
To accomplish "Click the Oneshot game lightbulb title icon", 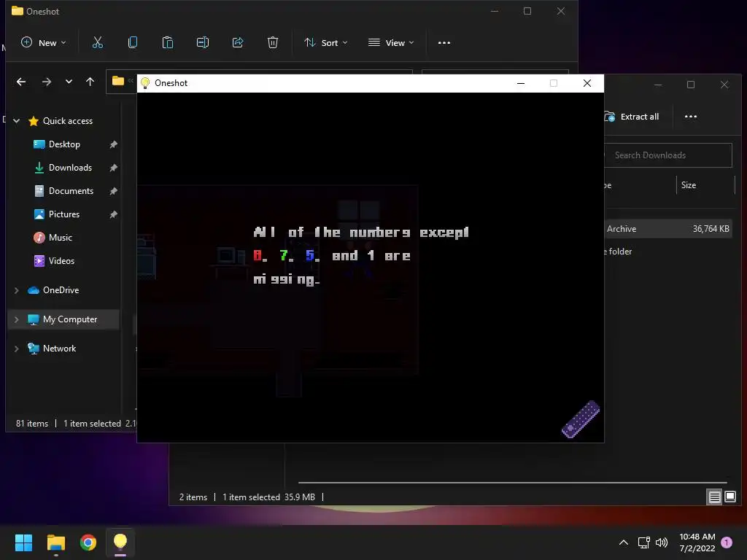I will pyautogui.click(x=145, y=83).
